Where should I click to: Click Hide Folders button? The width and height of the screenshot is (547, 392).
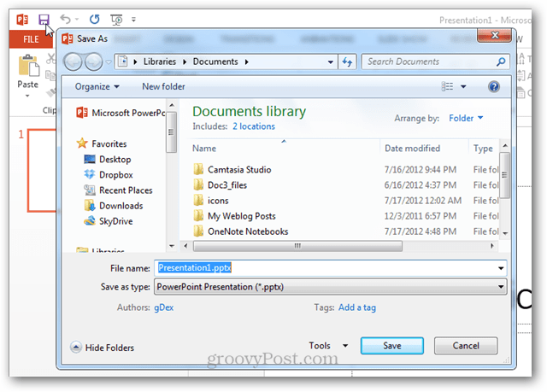103,348
